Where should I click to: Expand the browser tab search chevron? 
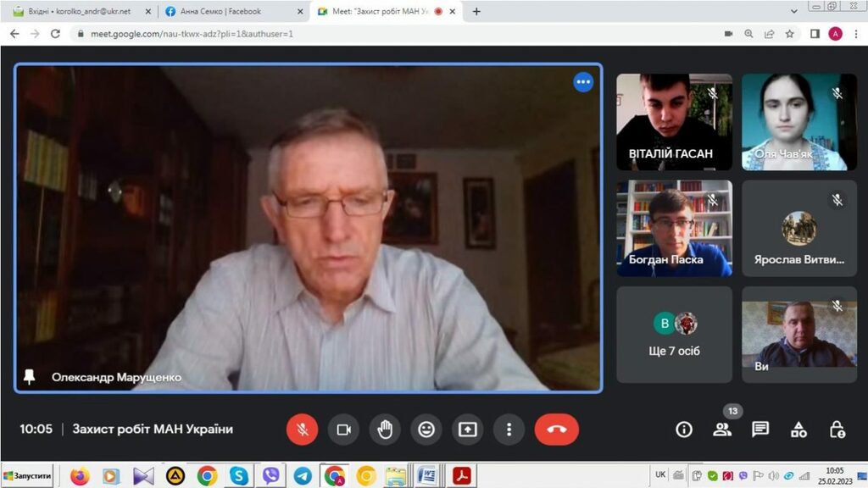(x=793, y=12)
